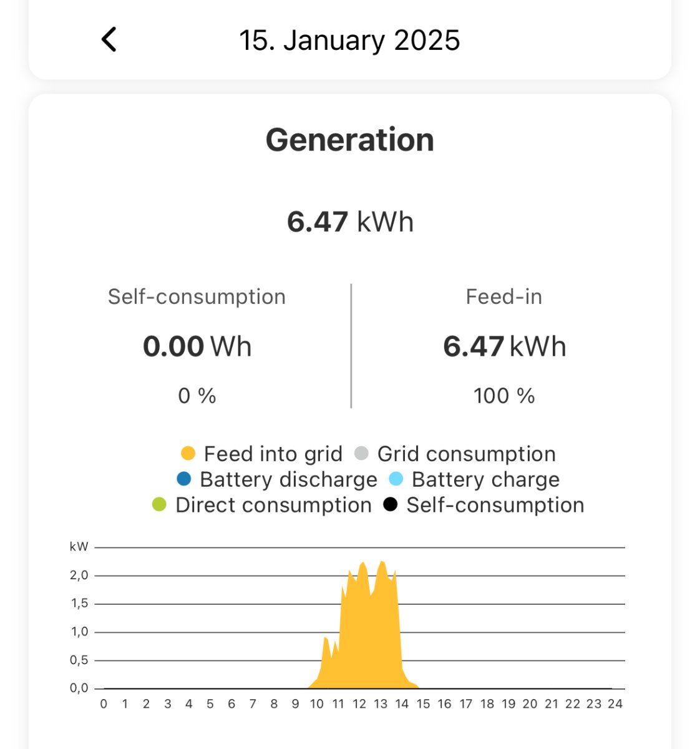
Task: Select the Self-consumption 0.00 Wh value
Action: pyautogui.click(x=197, y=346)
